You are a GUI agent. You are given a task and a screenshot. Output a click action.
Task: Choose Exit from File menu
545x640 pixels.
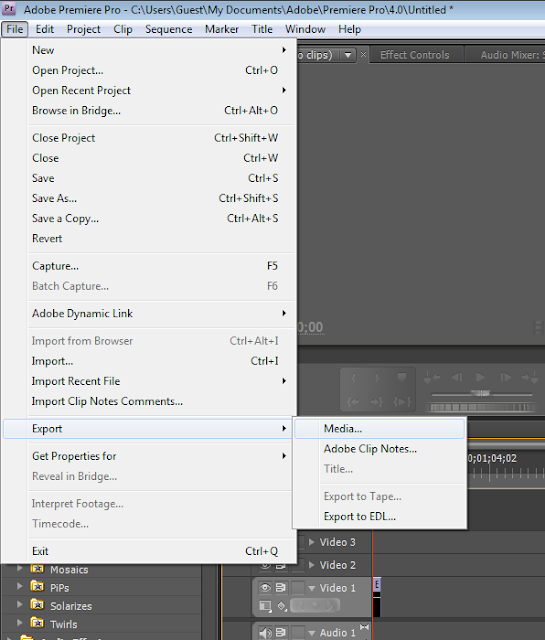[x=149, y=551]
